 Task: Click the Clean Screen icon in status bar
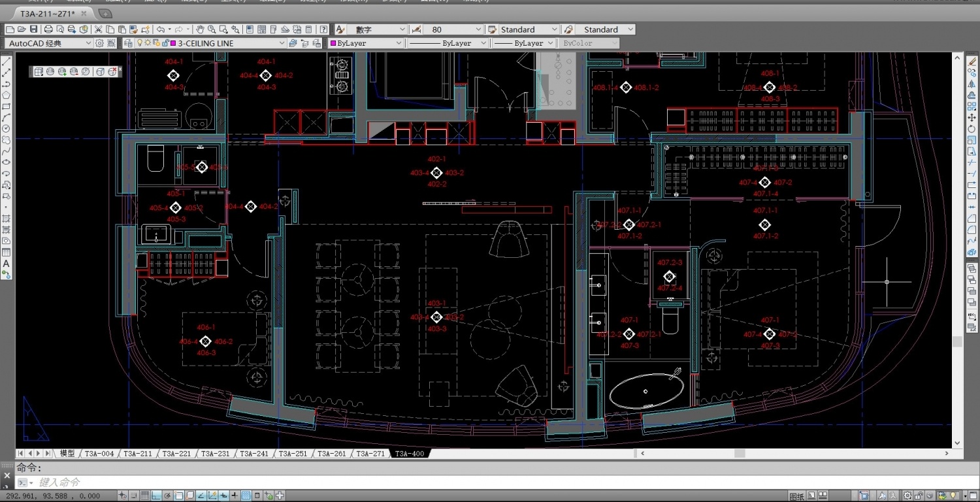pyautogui.click(x=973, y=495)
